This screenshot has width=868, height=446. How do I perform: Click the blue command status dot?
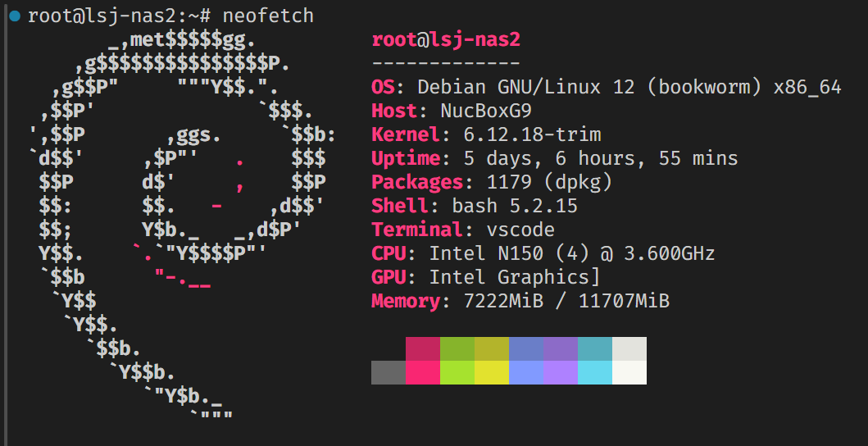(15, 16)
